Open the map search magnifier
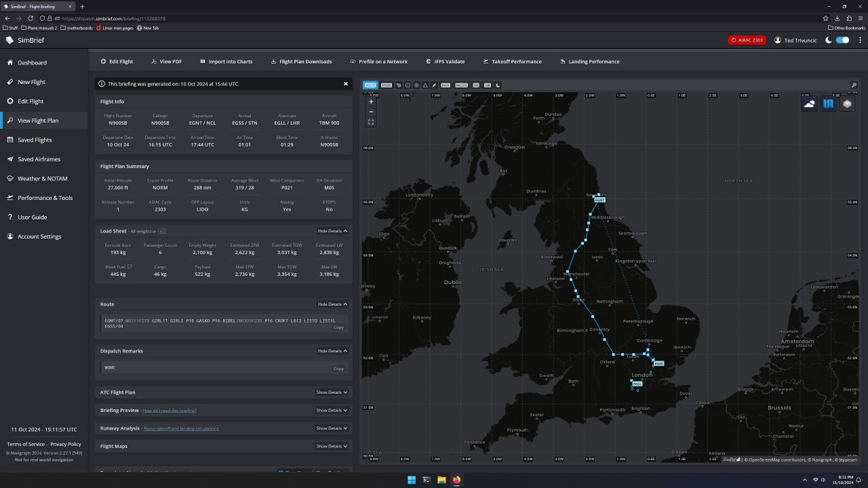The image size is (868, 488). click(854, 85)
